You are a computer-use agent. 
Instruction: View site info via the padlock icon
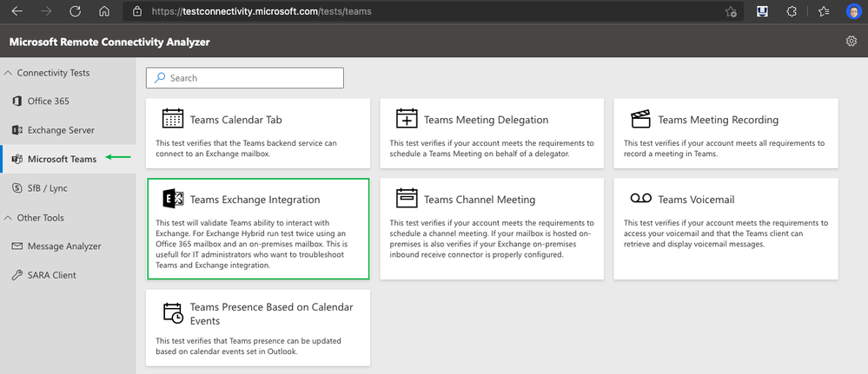(x=138, y=11)
